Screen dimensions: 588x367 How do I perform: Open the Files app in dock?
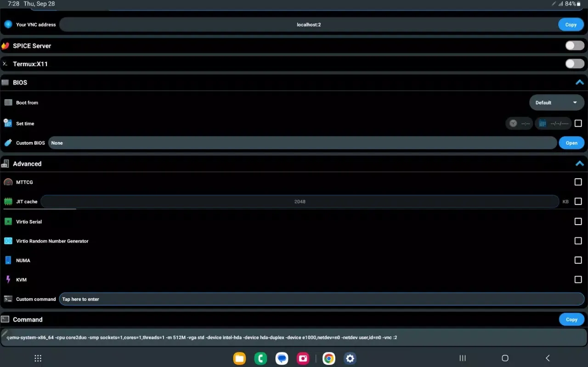[239, 358]
